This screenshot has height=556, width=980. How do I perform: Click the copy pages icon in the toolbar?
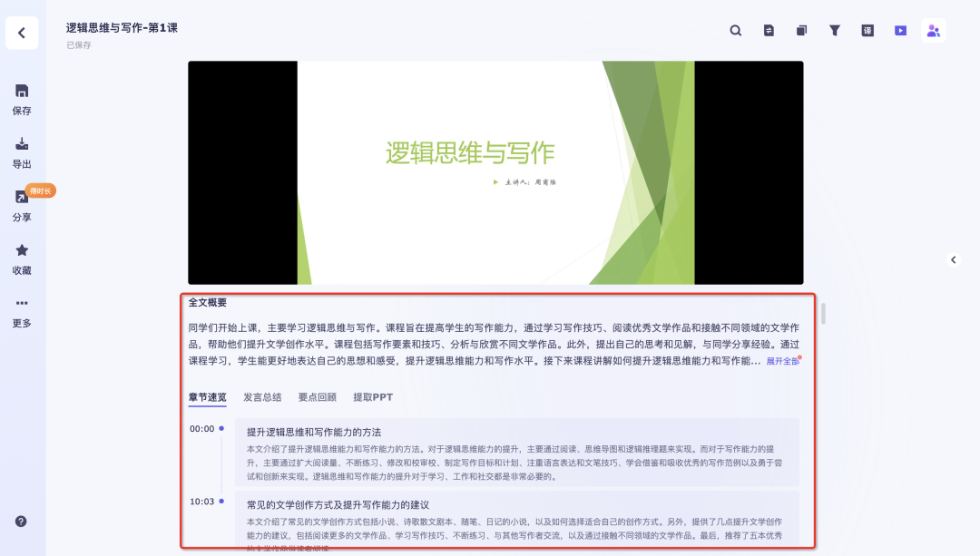click(x=801, y=30)
